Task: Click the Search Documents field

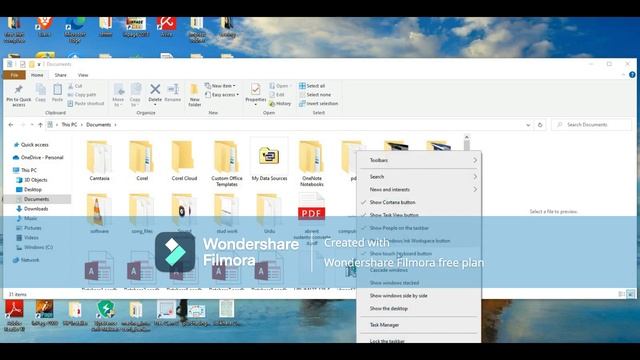Action: (x=591, y=125)
